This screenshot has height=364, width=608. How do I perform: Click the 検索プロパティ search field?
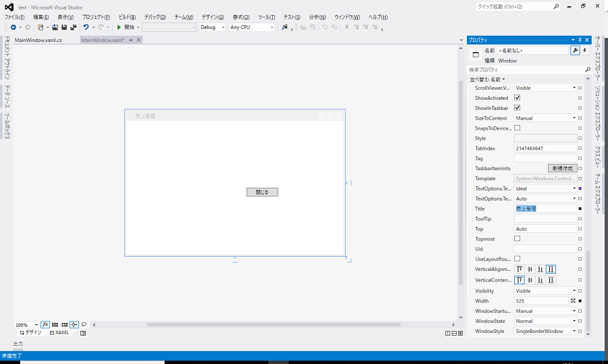[x=526, y=70]
